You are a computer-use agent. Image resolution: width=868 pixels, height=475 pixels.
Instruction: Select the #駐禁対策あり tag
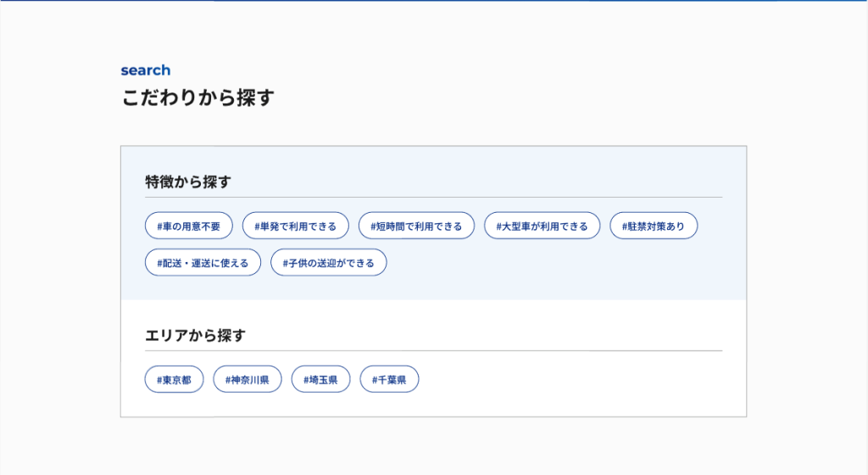(654, 226)
